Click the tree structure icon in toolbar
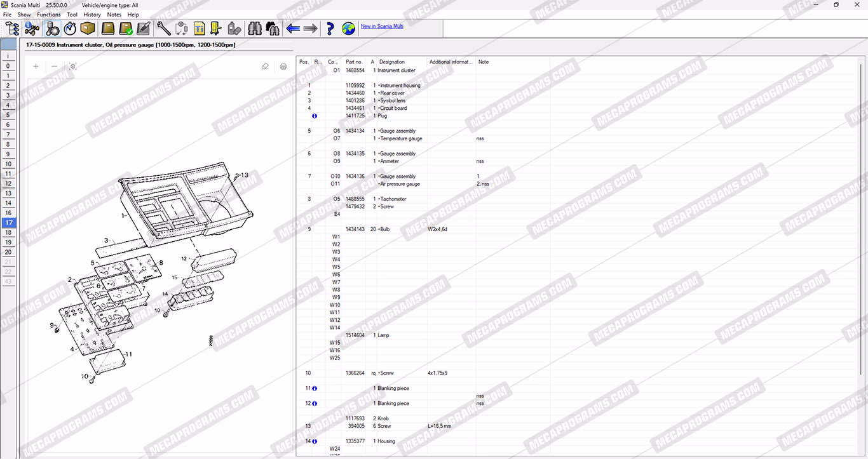Screen dimensions: 868x459 coord(12,29)
